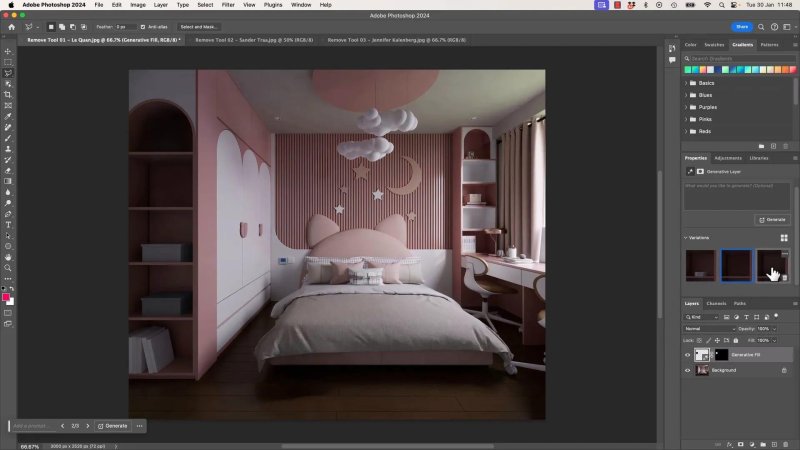Click Generate in the contextual task bar

(x=113, y=426)
